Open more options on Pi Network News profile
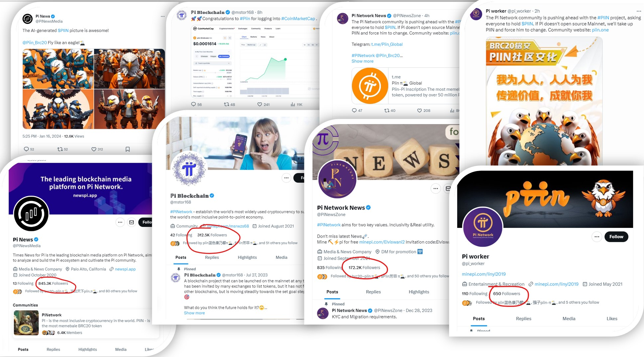Screen dimensions: 644x357 pyautogui.click(x=435, y=189)
